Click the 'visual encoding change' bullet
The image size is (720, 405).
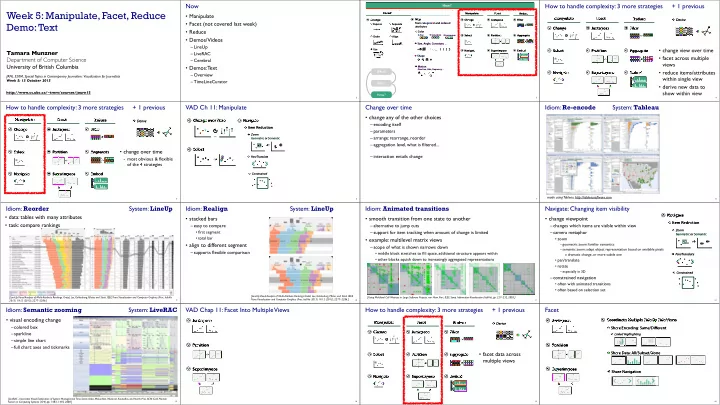[34, 320]
